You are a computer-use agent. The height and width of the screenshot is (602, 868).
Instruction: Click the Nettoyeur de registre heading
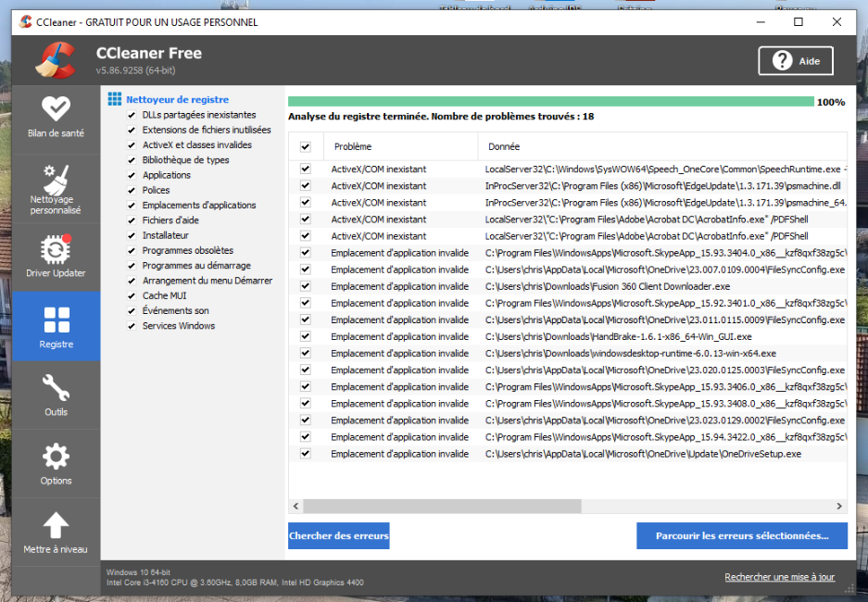click(177, 100)
